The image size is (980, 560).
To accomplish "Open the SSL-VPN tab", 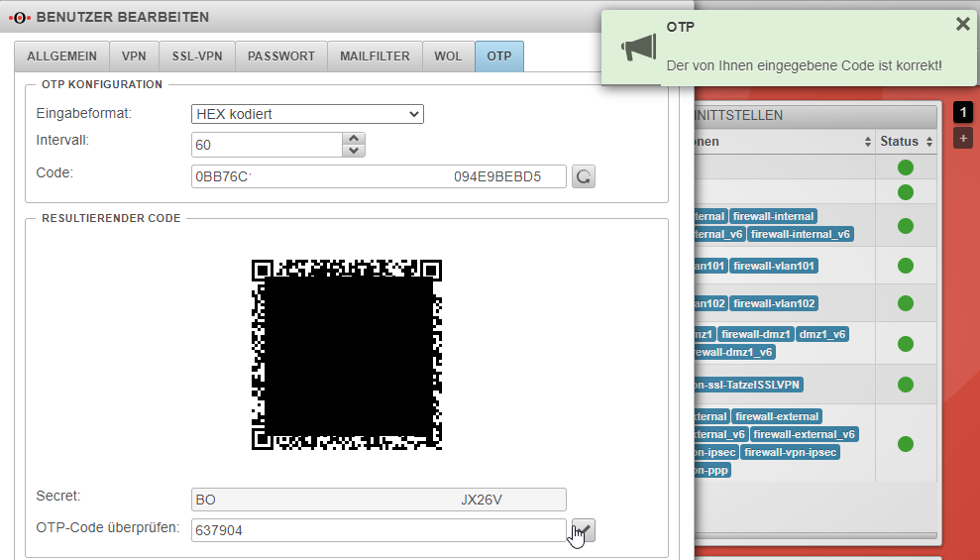I will click(x=197, y=56).
